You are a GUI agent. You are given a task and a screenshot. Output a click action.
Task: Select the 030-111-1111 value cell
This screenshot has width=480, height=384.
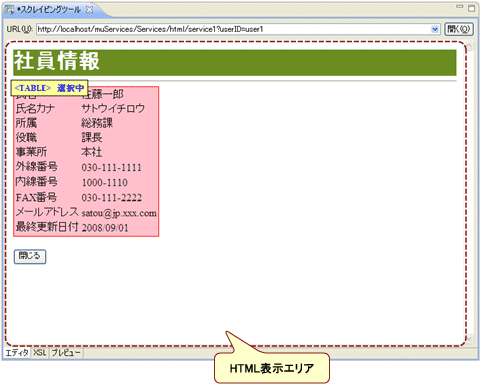tap(112, 167)
